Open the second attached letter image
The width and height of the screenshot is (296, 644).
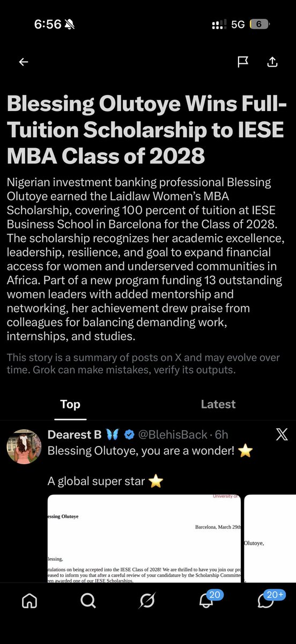coord(270,538)
